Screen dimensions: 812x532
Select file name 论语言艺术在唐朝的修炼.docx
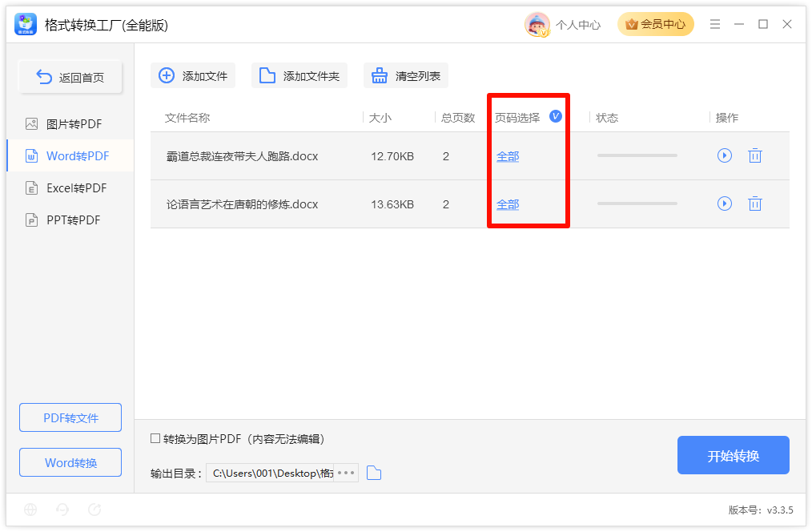pos(242,204)
